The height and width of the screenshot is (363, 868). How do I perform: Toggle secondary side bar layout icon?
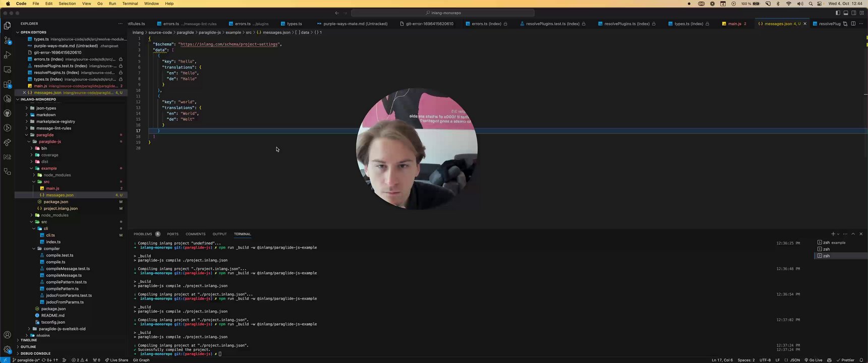coord(854,13)
